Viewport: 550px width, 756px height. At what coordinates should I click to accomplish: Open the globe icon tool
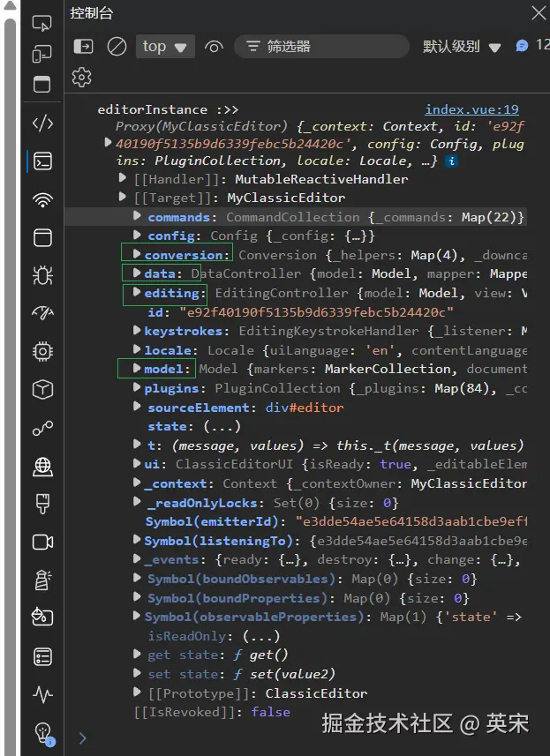point(42,467)
